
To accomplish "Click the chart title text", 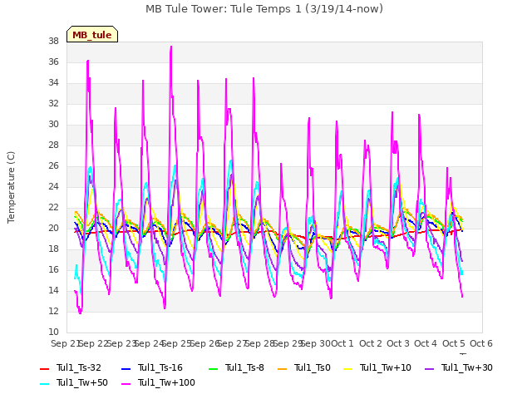I will coord(264,9).
